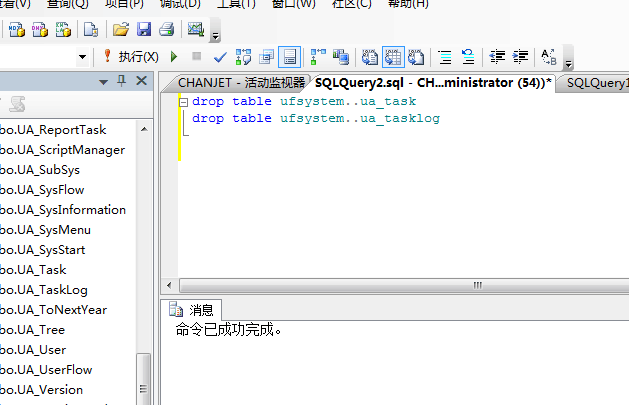Click Object Explorer scrollbar up arrow
The height and width of the screenshot is (405, 629).
[144, 130]
